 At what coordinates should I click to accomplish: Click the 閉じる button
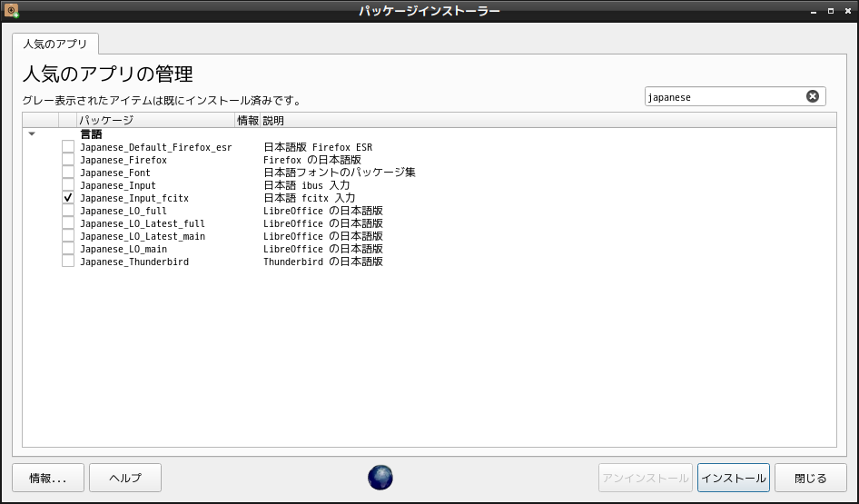tap(811, 478)
